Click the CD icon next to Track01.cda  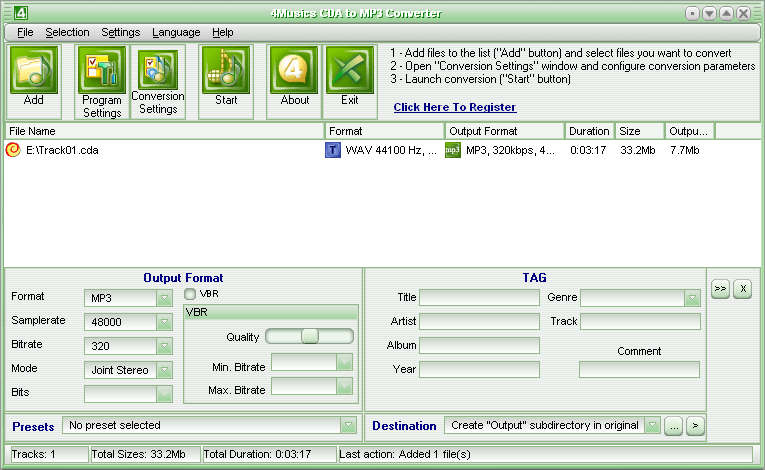click(x=13, y=150)
